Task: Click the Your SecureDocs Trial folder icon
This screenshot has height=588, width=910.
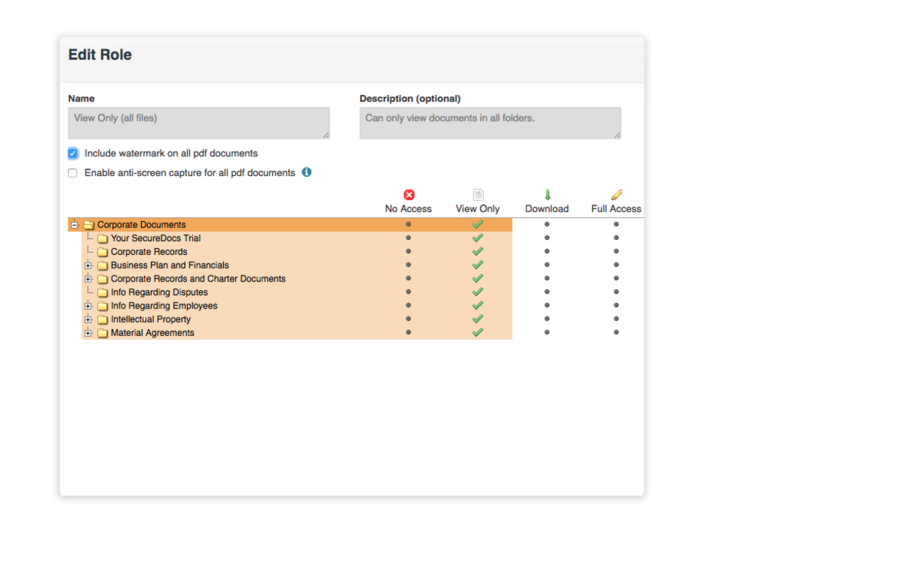Action: pos(102,238)
